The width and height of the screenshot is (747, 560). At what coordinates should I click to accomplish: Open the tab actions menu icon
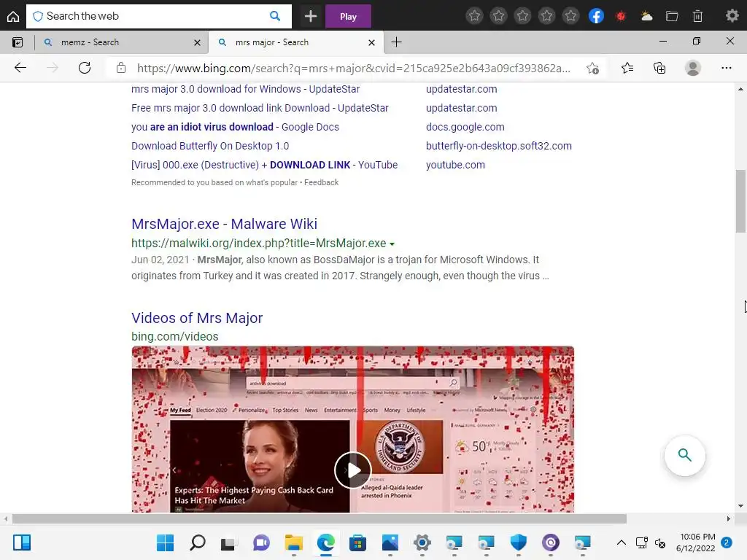[x=18, y=42]
